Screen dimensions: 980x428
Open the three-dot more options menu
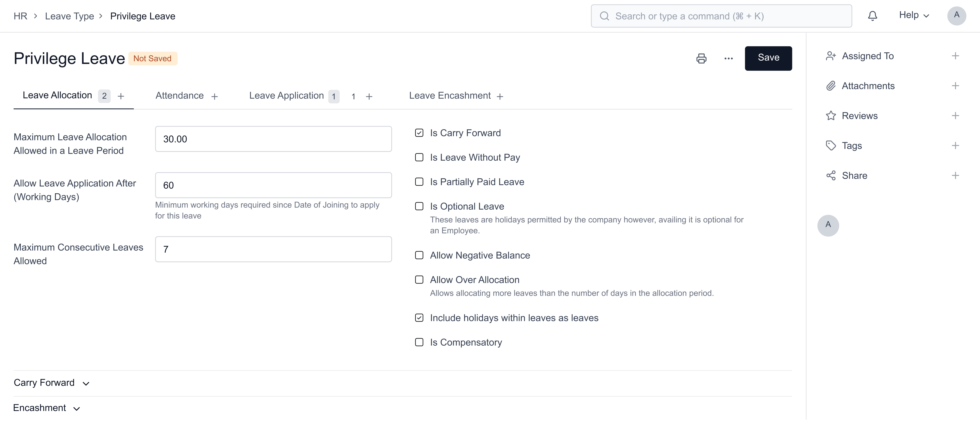(728, 58)
